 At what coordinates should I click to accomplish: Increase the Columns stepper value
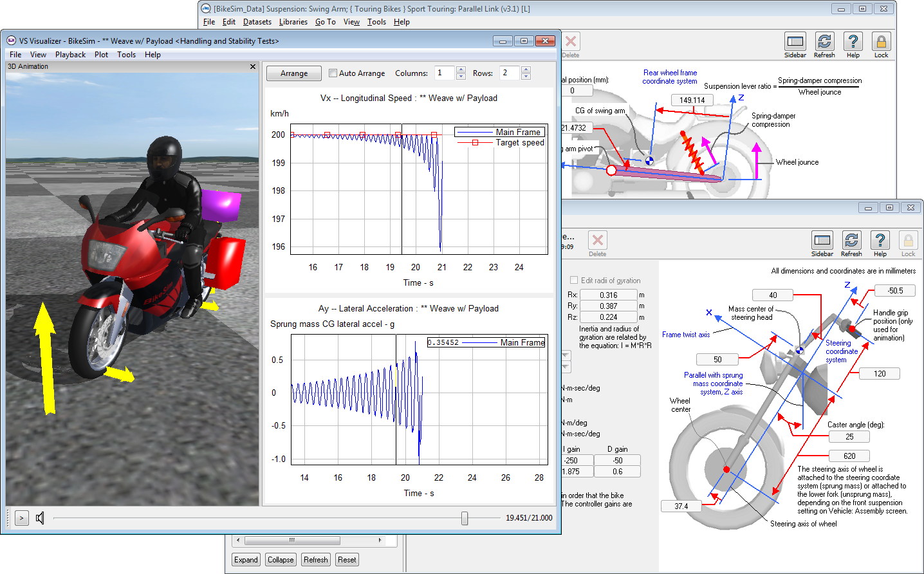coord(461,69)
